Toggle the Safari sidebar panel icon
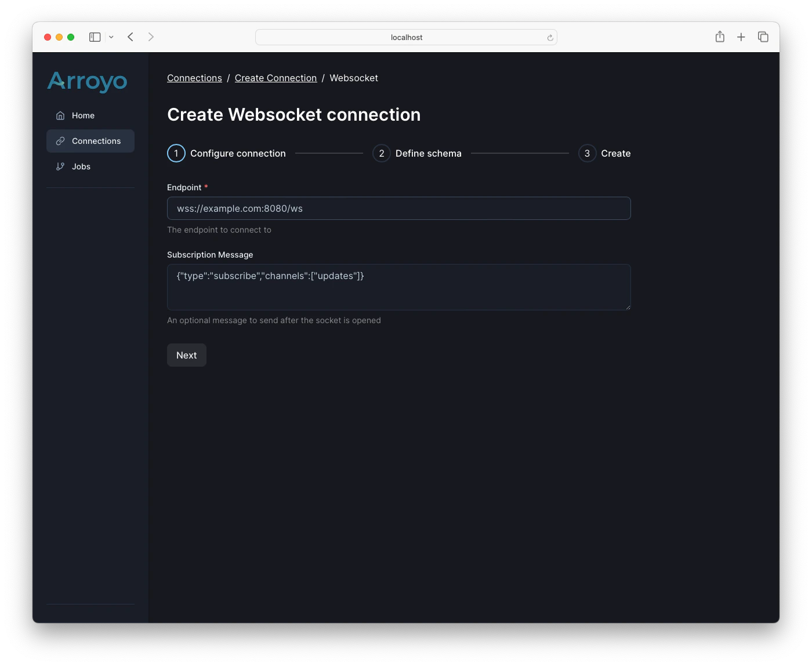Screen dimensions: 812x666 click(x=94, y=37)
